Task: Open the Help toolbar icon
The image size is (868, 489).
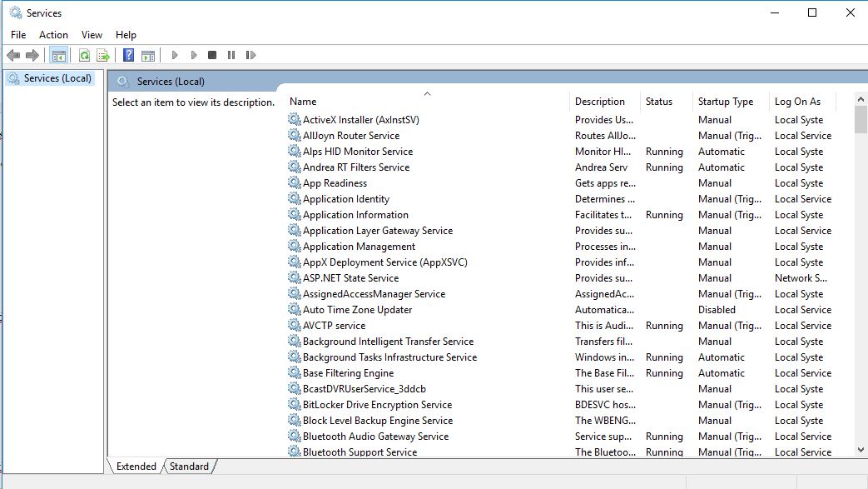Action: 128,55
